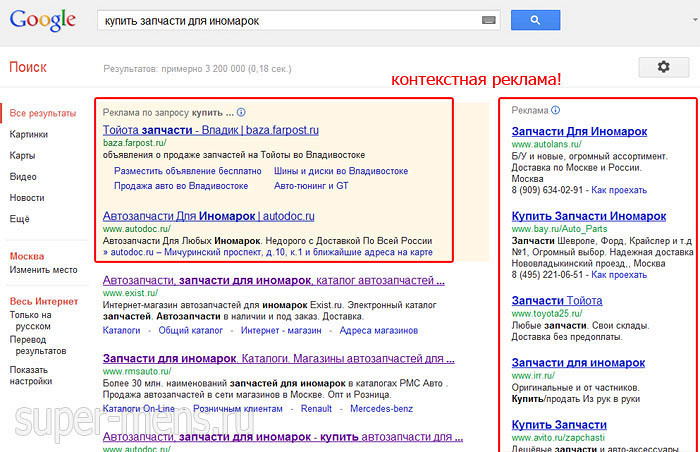
Task: Click info icon beside 'Реклама по запросу купить'
Action: (241, 112)
